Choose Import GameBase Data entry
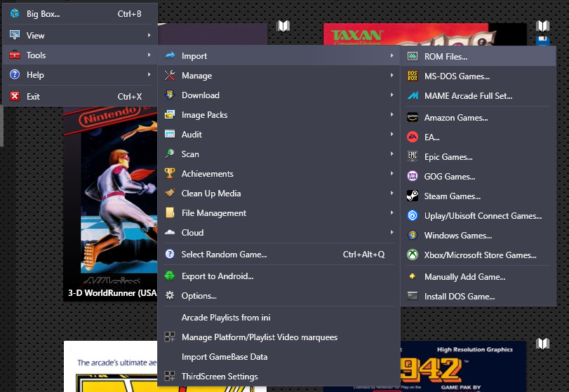This screenshot has width=569, height=392. [x=279, y=356]
